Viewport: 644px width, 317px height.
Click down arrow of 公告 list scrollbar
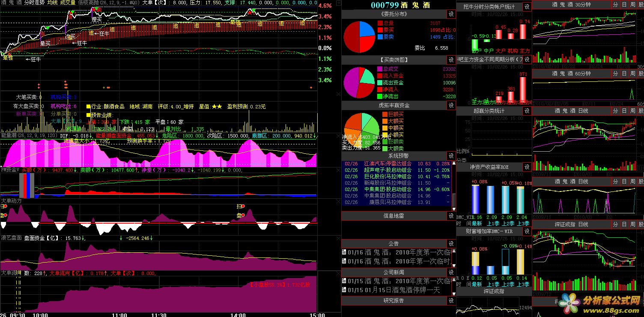[453, 265]
